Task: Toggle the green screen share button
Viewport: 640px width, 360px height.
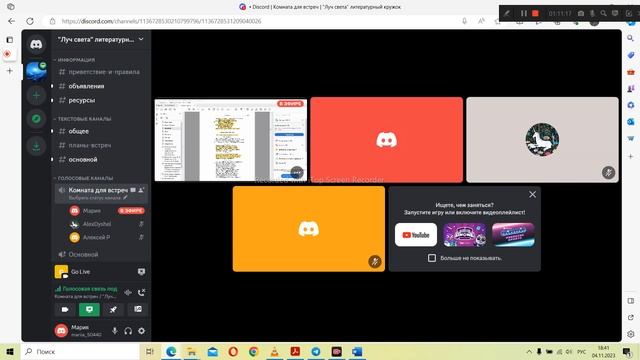Action: click(89, 309)
